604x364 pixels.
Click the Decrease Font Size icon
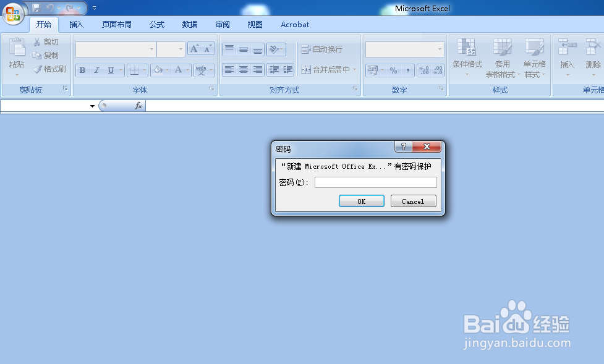208,49
